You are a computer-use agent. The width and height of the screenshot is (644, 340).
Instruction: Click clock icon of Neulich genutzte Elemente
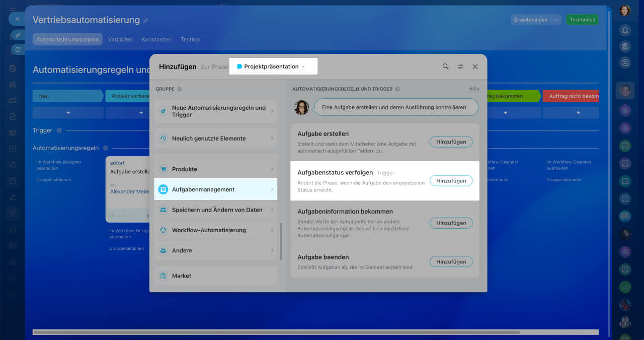click(163, 139)
